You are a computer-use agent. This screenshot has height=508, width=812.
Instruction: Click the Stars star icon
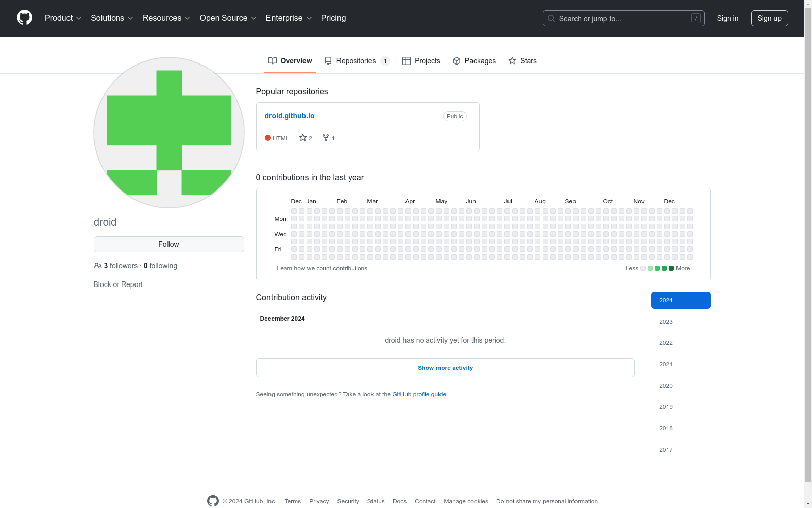[x=512, y=61]
